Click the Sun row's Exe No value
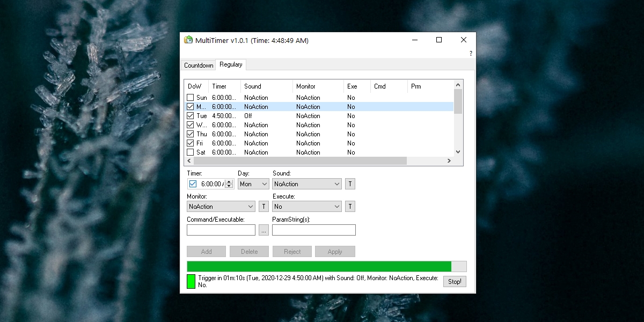The height and width of the screenshot is (322, 644). (x=351, y=98)
